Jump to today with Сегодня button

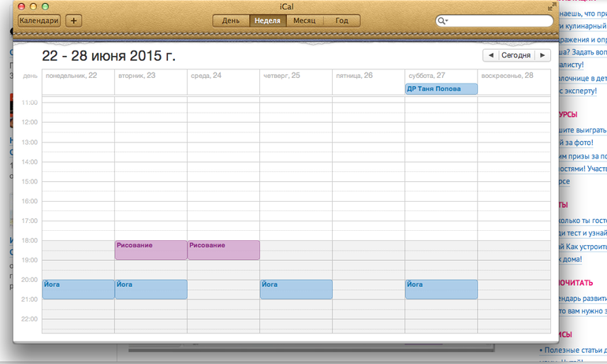coord(516,55)
